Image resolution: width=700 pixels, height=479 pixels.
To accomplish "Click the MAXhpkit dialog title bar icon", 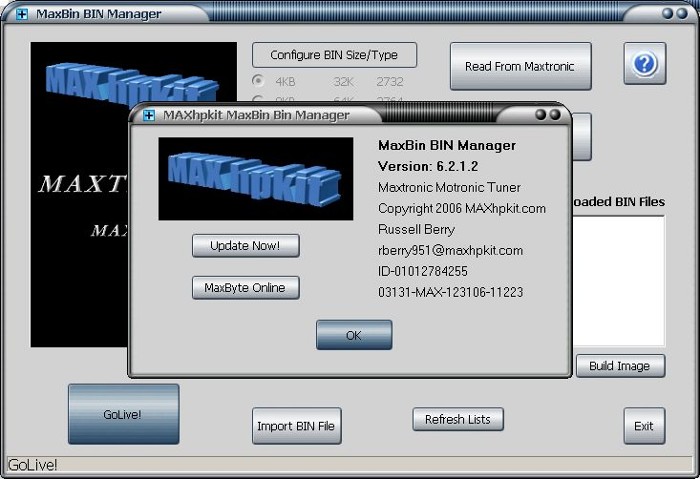I will pyautogui.click(x=148, y=115).
